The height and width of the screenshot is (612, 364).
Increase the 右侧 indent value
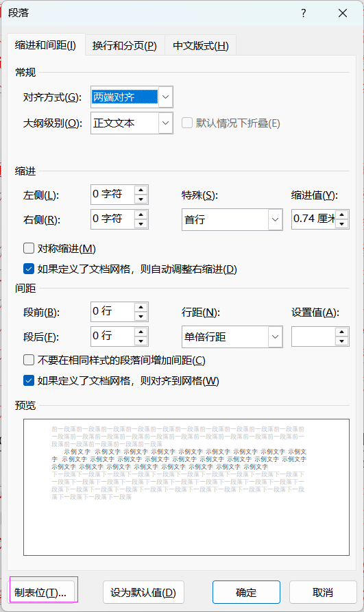coord(141,215)
